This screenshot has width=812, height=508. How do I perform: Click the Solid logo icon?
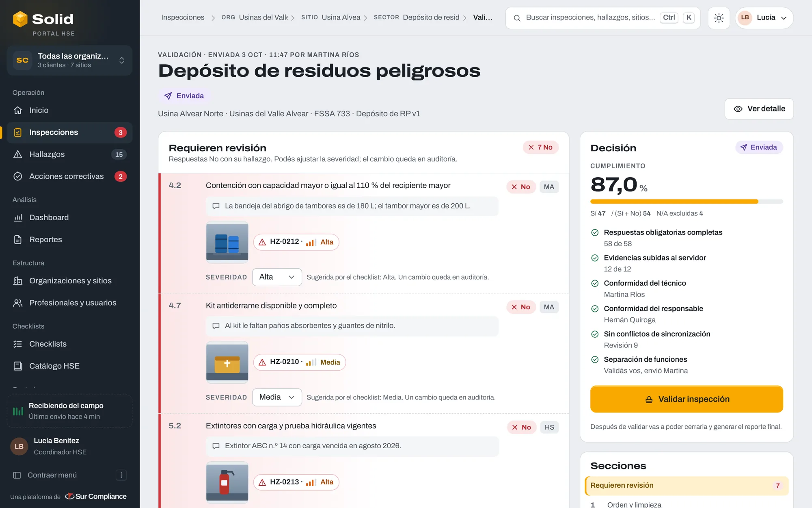coord(20,19)
